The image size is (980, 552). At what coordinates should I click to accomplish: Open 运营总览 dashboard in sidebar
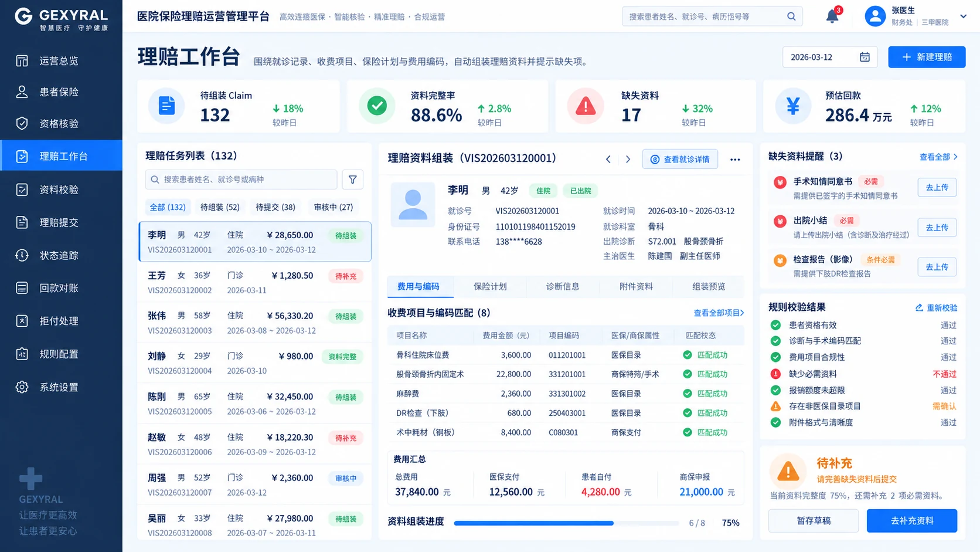pyautogui.click(x=61, y=61)
